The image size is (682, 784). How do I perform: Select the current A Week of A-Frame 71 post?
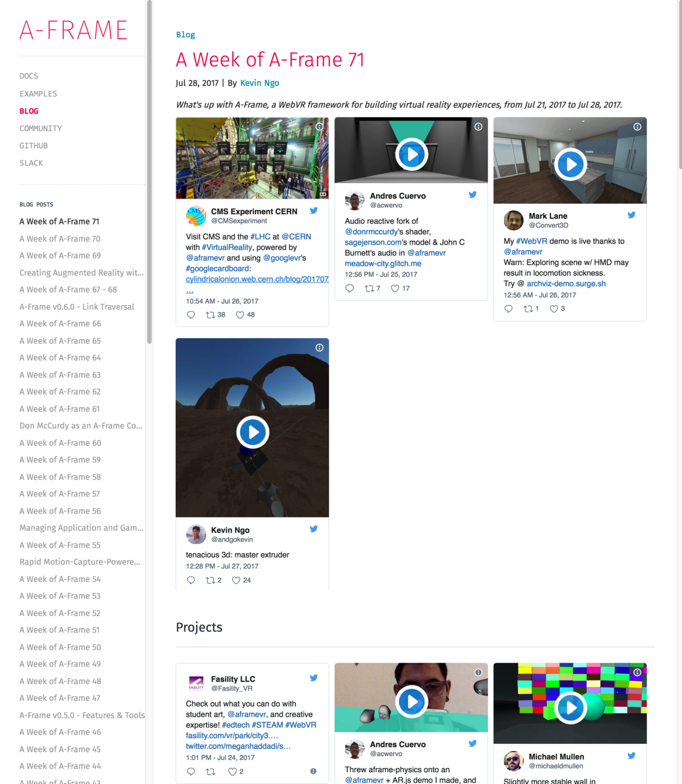(x=59, y=221)
